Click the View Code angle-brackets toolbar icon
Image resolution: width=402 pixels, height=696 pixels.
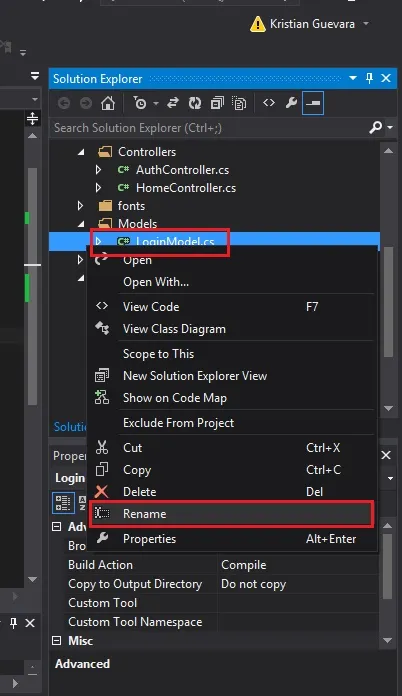tap(269, 103)
